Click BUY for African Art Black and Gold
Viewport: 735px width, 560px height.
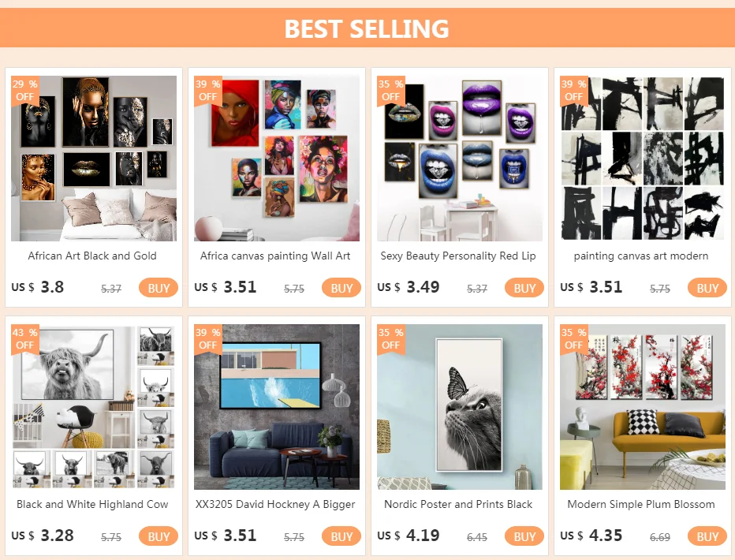[x=159, y=288]
